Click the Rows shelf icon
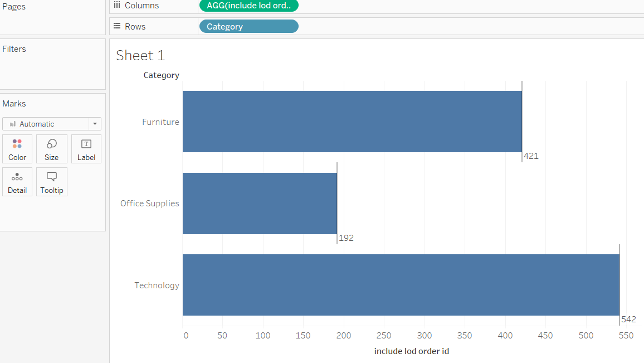Screen dimensions: 644x363 117,26
